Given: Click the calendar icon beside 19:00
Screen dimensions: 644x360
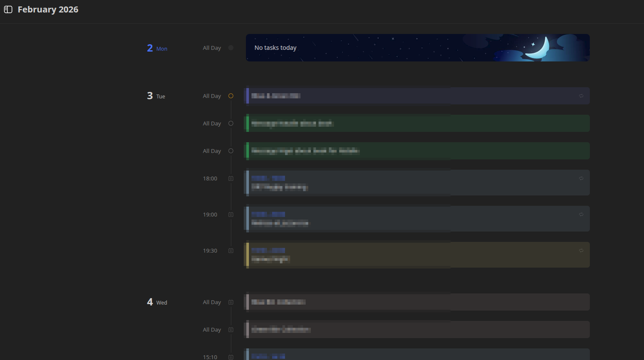Looking at the screenshot, I should click(231, 215).
